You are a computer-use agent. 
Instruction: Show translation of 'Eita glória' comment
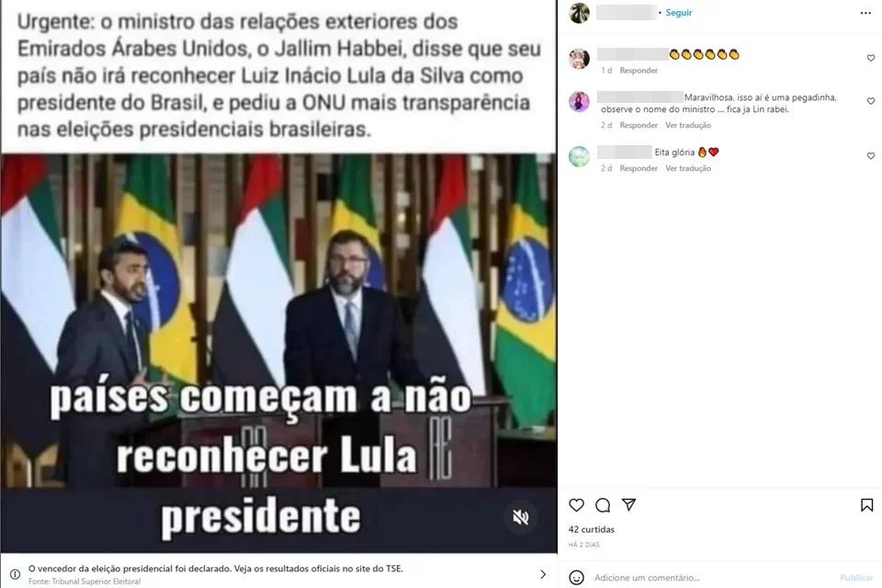coord(688,168)
